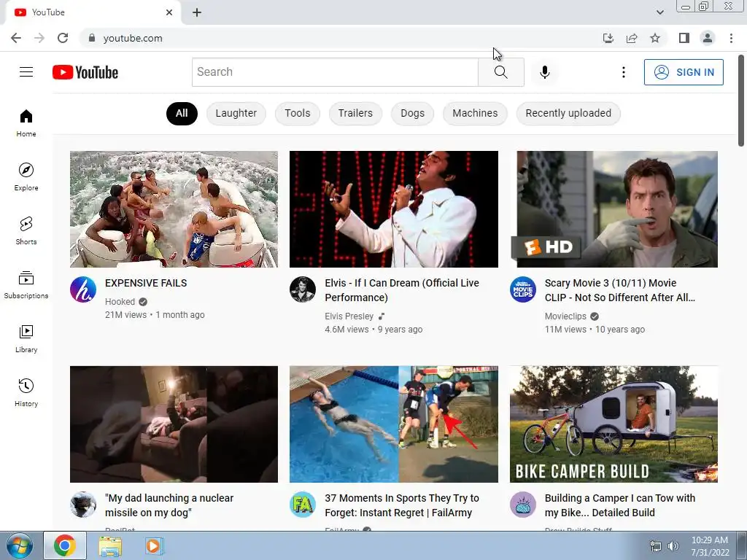Open Windows Explorer from the taskbar

(110, 545)
